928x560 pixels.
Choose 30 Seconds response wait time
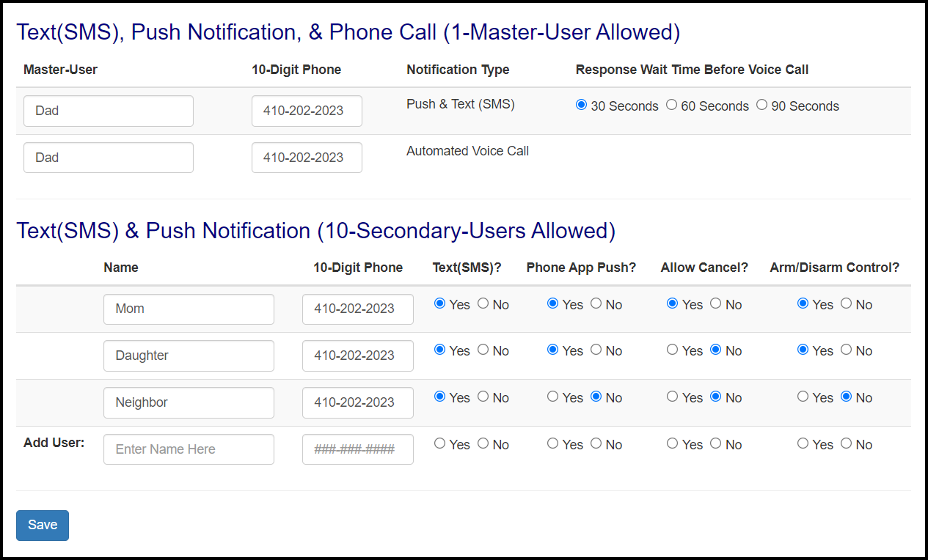(x=581, y=105)
